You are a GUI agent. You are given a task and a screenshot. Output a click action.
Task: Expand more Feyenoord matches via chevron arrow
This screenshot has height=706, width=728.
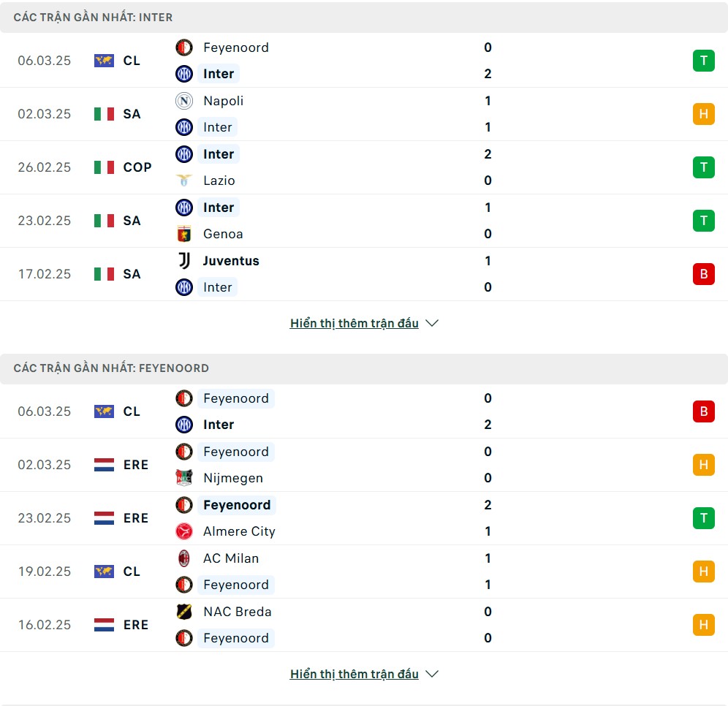click(x=432, y=674)
